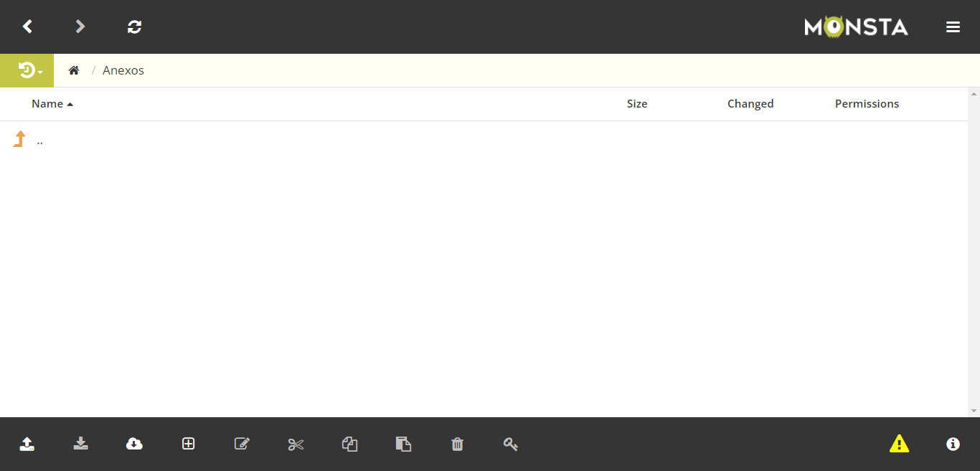The image size is (980, 471).
Task: Sort files by Size
Action: 637,104
